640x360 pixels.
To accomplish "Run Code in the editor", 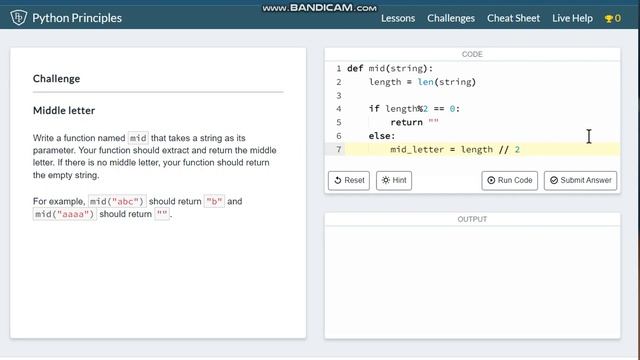I will click(x=509, y=180).
